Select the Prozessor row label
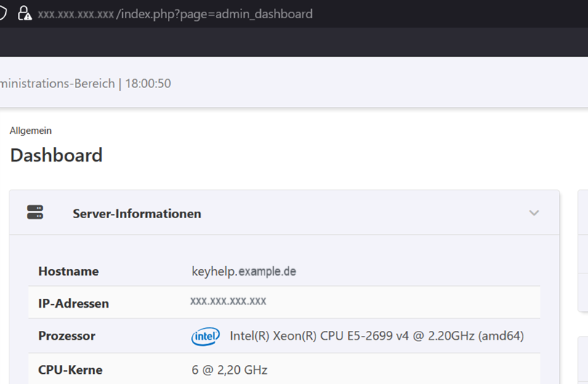588x384 pixels. (67, 336)
